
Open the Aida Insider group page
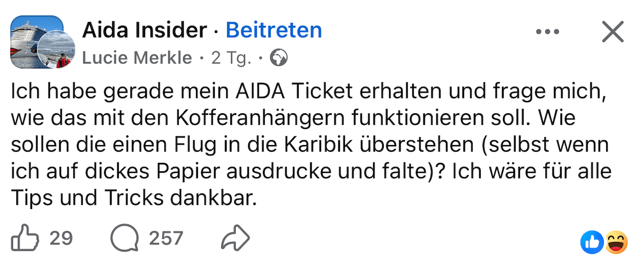point(144,30)
